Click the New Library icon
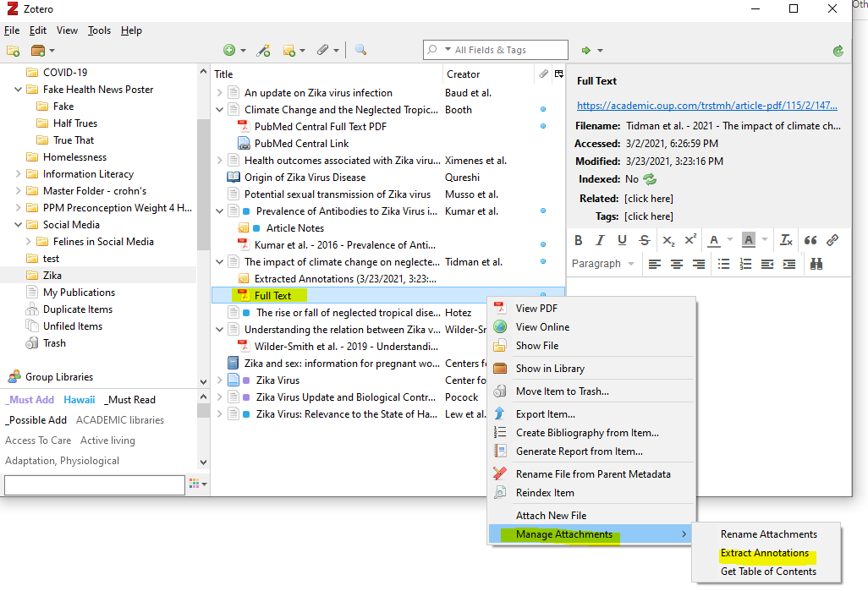 click(x=38, y=51)
